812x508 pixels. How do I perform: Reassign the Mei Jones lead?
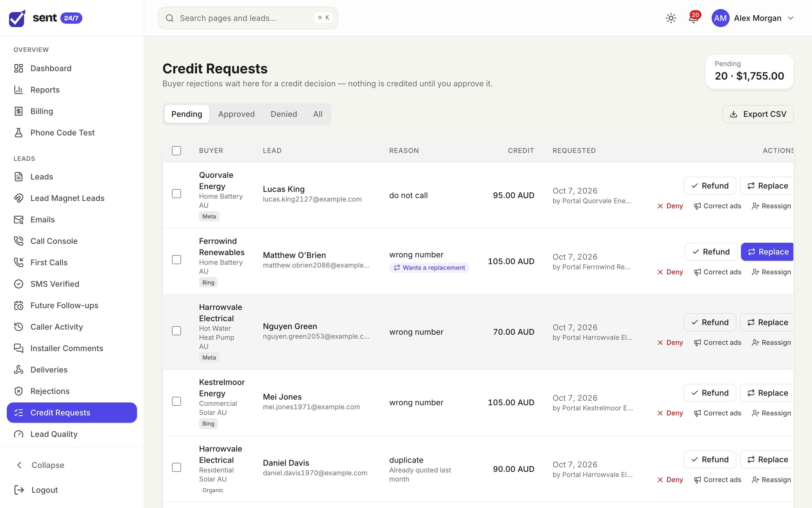[771, 413]
